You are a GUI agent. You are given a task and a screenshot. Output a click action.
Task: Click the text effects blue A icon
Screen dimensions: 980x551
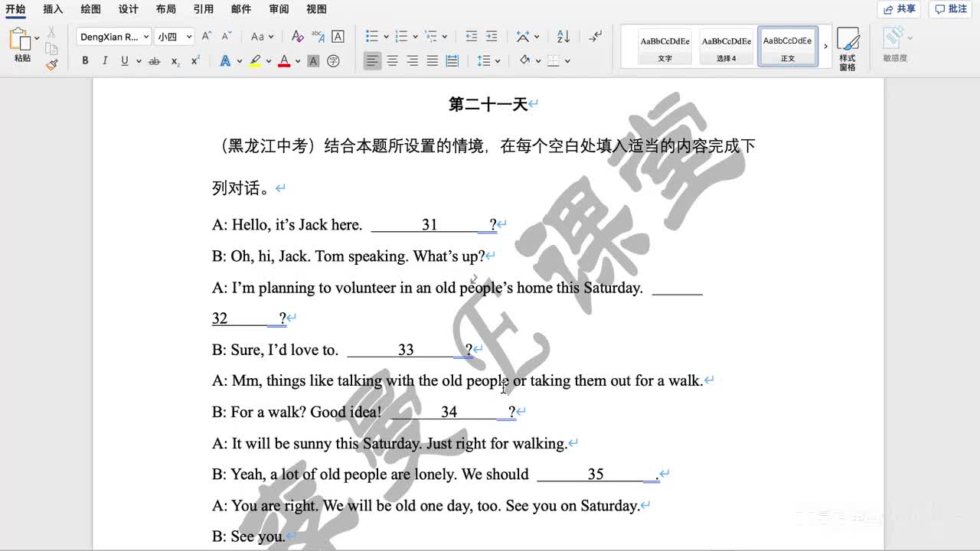pos(225,60)
